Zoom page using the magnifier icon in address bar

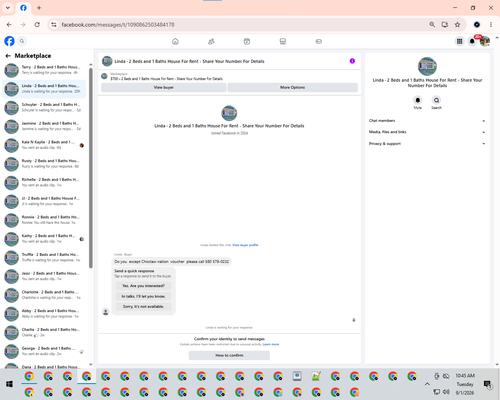(x=432, y=25)
